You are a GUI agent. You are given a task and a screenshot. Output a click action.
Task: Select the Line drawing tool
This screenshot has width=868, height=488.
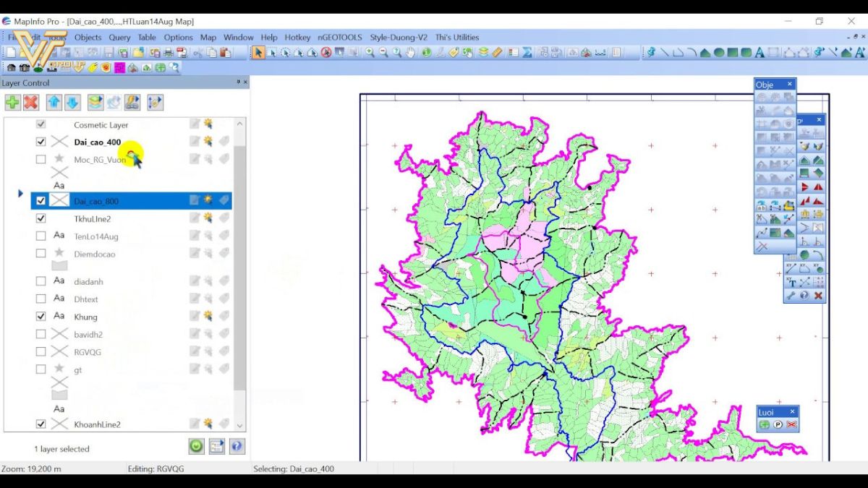pyautogui.click(x=665, y=52)
